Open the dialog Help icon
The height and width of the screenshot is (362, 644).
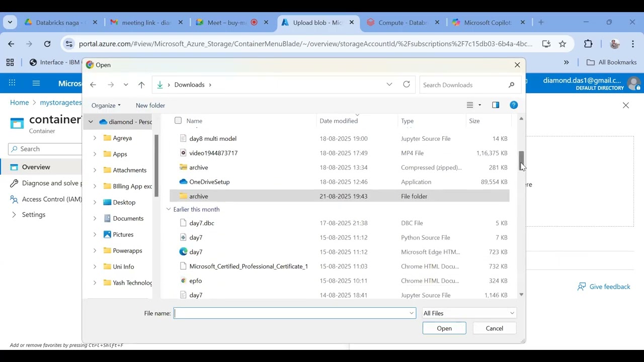(514, 105)
